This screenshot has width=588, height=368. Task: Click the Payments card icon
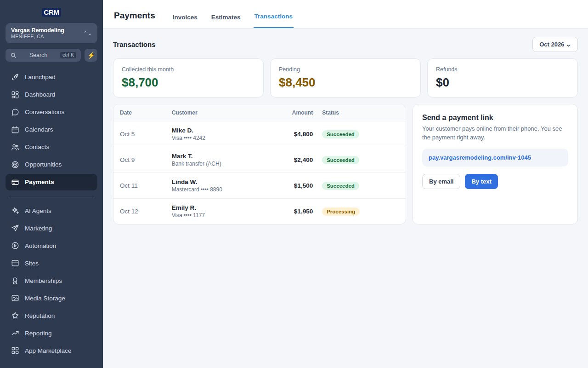pyautogui.click(x=15, y=182)
